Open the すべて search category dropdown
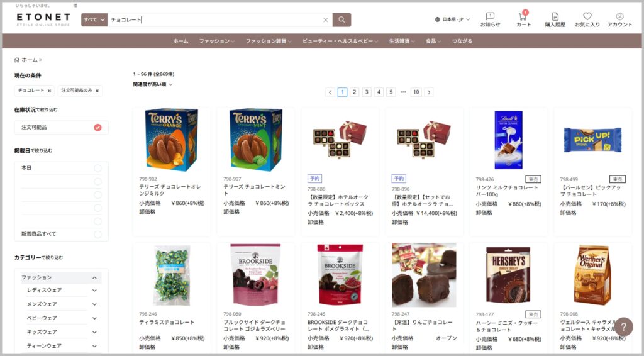The height and width of the screenshot is (356, 644). coord(94,19)
